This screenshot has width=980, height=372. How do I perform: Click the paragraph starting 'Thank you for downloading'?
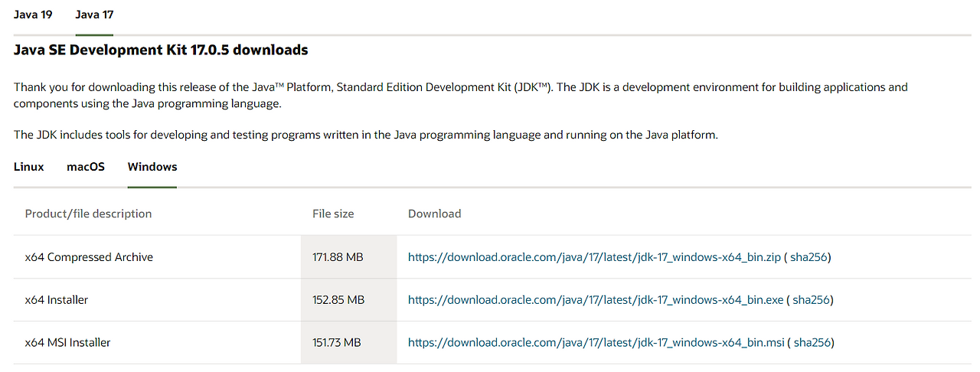click(x=461, y=96)
